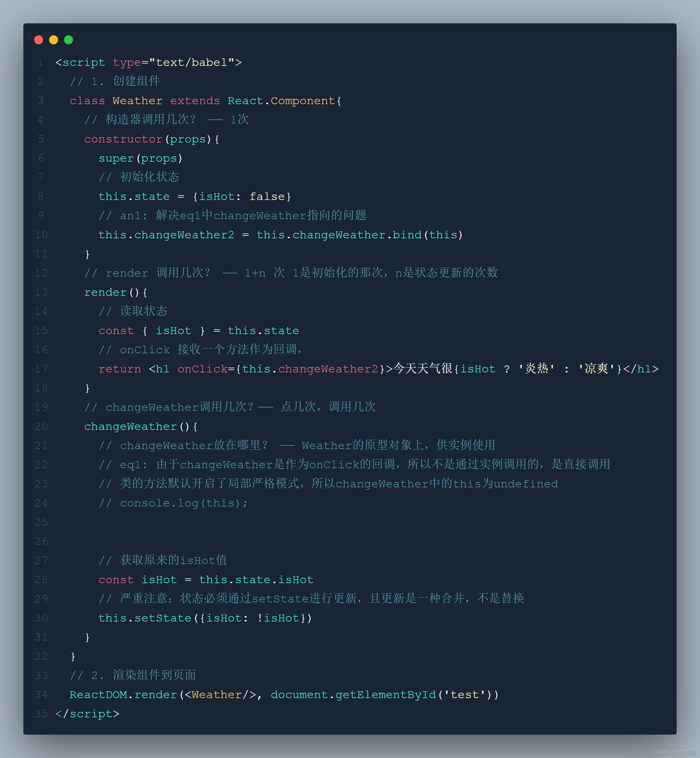Viewport: 700px width, 758px height.
Task: Click comment 'changeWeather调用几次？—— 点几次，调用几次'
Action: point(240,407)
